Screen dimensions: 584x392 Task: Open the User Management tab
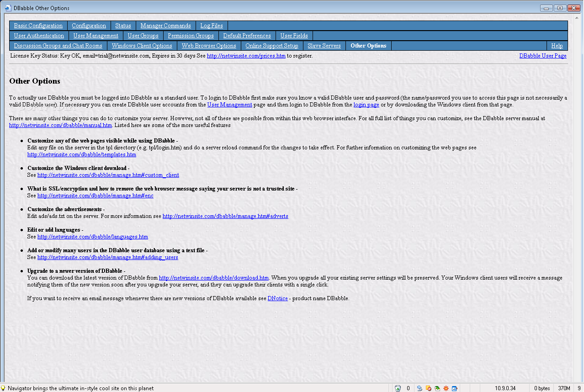coord(96,36)
